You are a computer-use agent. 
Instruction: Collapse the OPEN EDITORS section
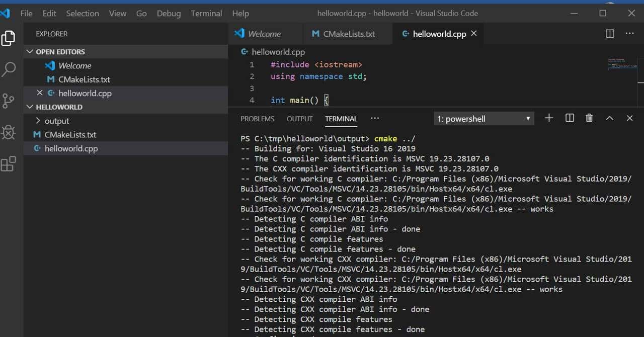(x=57, y=51)
